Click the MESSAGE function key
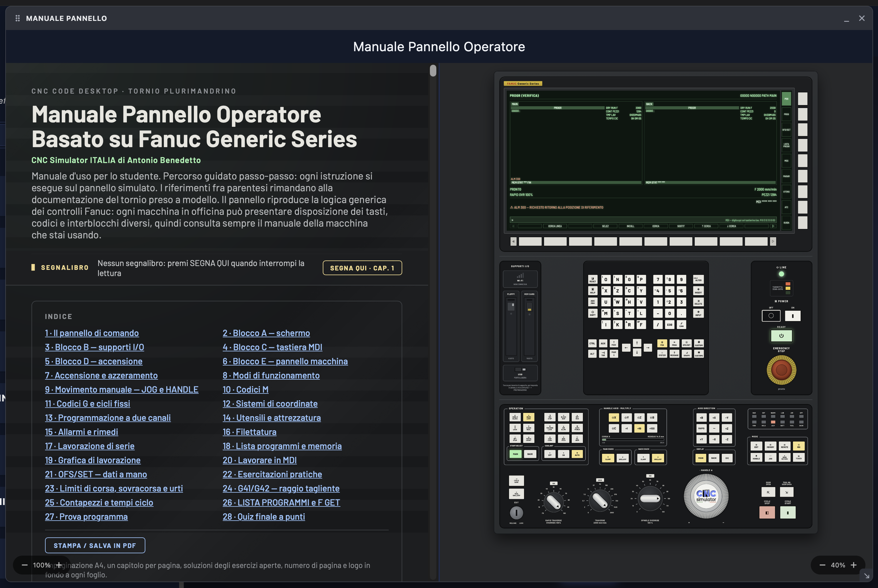 pos(674,354)
